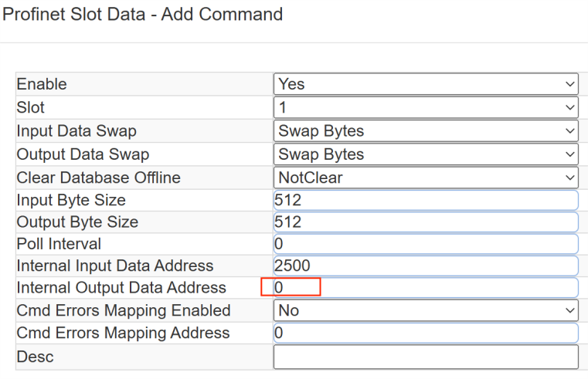588x379 pixels.
Task: Click the Output Data Swap chevron arrow
Action: pos(570,154)
